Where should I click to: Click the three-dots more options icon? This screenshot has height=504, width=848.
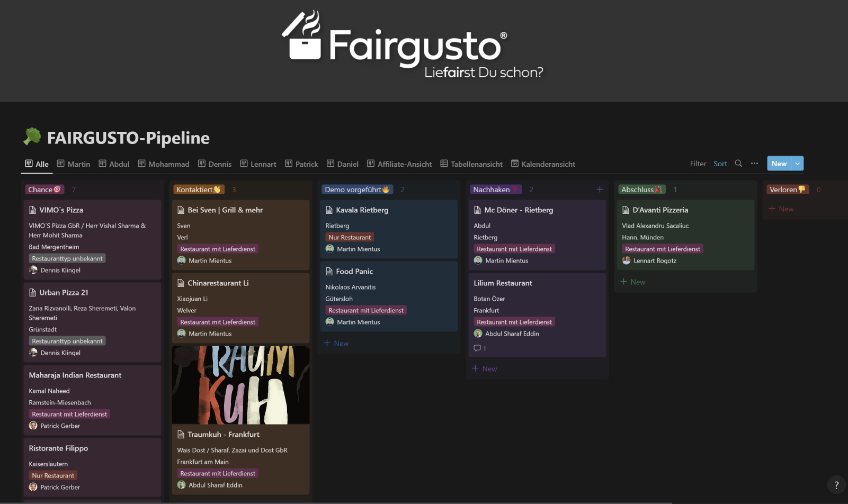754,164
